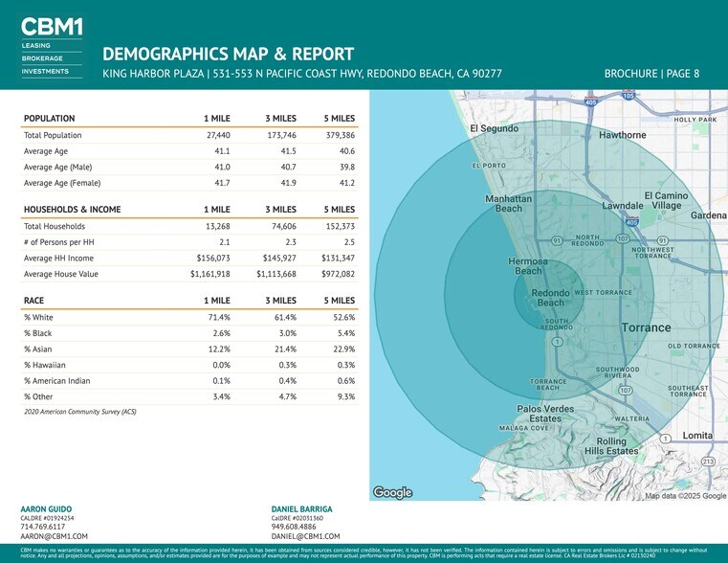
Task: Click the 2020 American Community Survey footnote
Action: [79, 412]
